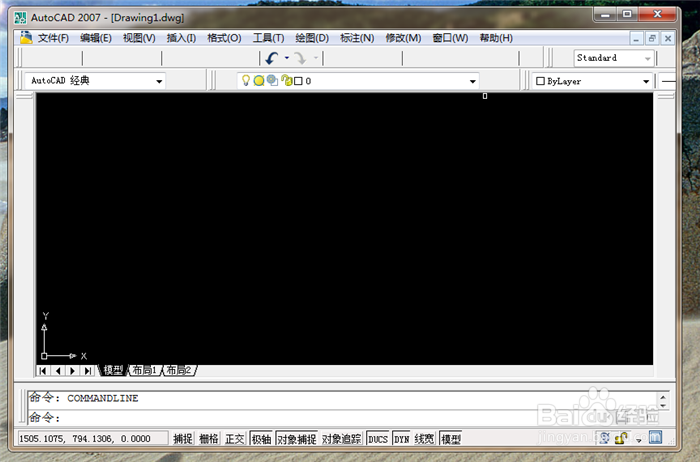Expand the undo history dropdown arrow

(287, 58)
